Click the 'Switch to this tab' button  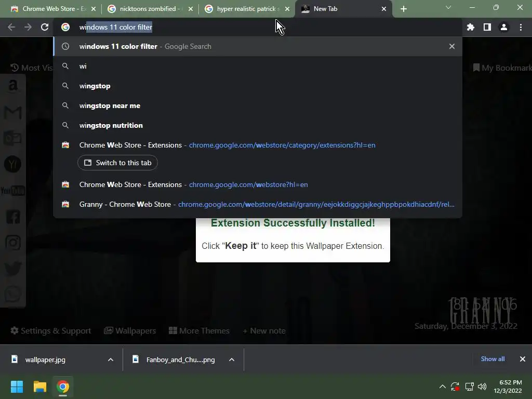(x=117, y=163)
